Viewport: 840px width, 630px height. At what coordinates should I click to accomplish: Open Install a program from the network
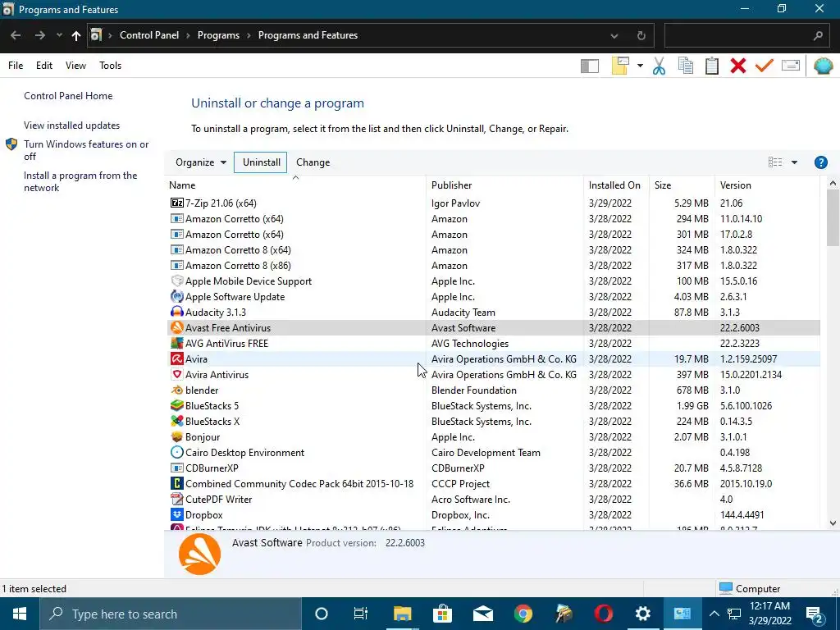coord(80,181)
